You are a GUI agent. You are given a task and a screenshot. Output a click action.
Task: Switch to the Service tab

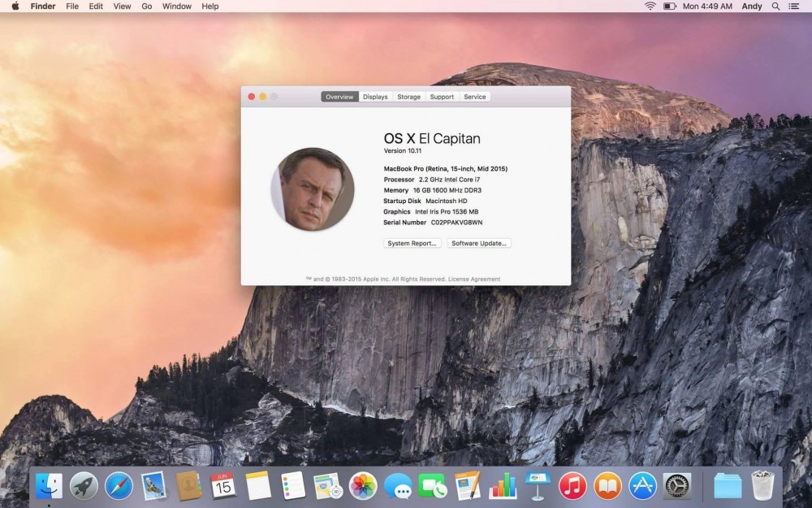475,97
